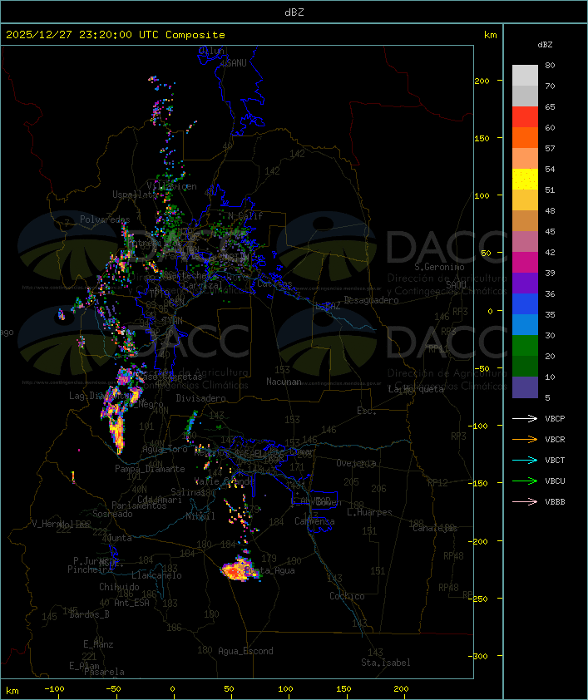Click the E_Manz place label

point(98,644)
